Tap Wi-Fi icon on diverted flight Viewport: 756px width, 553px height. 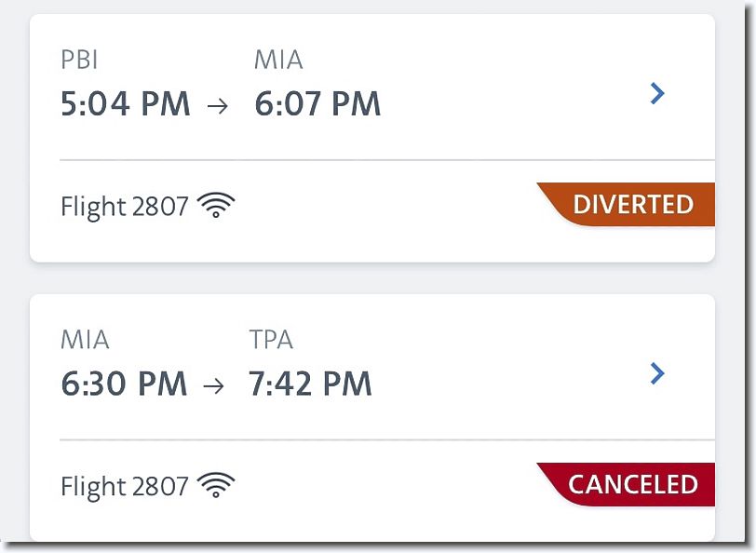click(216, 205)
